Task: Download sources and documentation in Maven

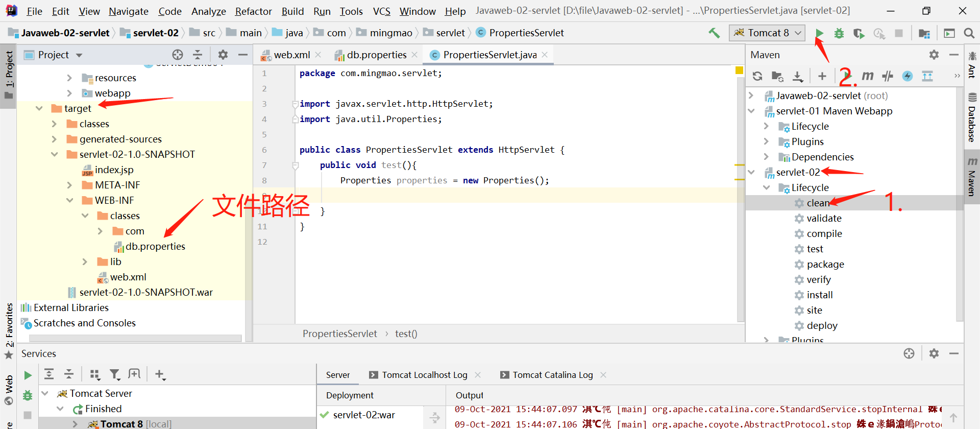Action: point(797,76)
